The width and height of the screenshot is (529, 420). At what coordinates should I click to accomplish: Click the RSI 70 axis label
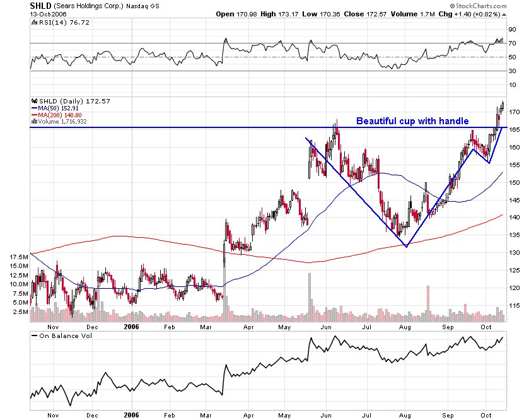(x=512, y=43)
